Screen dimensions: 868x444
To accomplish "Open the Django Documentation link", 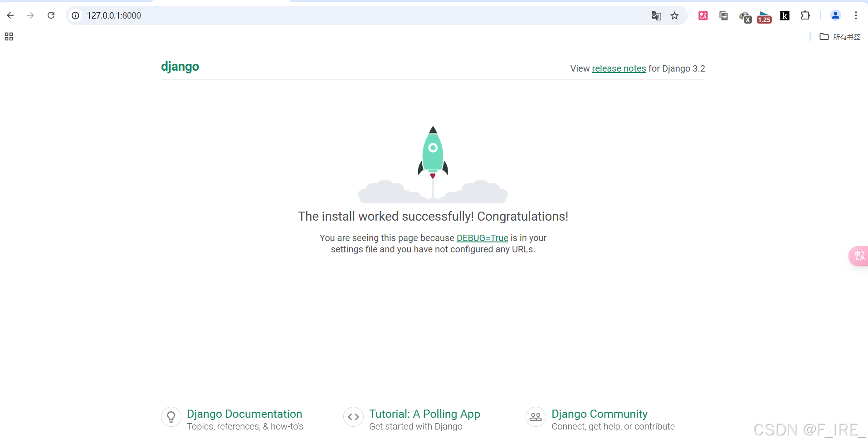I will [x=244, y=414].
